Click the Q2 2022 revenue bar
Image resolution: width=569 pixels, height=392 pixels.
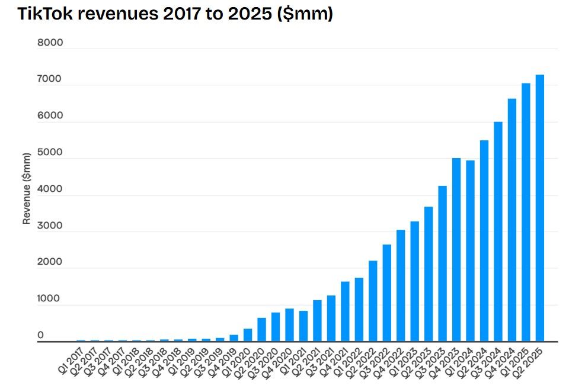(x=373, y=301)
